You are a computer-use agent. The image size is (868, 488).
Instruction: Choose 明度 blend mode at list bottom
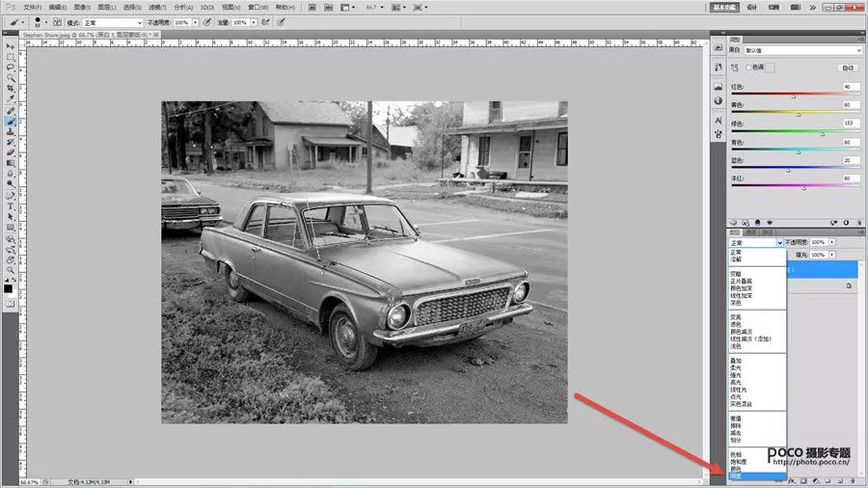tap(757, 475)
